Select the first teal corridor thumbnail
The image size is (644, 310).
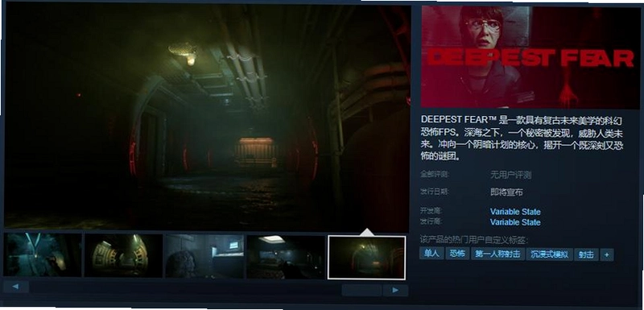(43, 254)
